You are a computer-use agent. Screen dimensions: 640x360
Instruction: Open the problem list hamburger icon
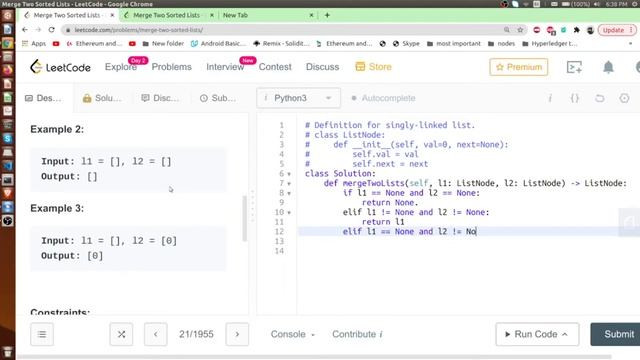(x=42, y=334)
